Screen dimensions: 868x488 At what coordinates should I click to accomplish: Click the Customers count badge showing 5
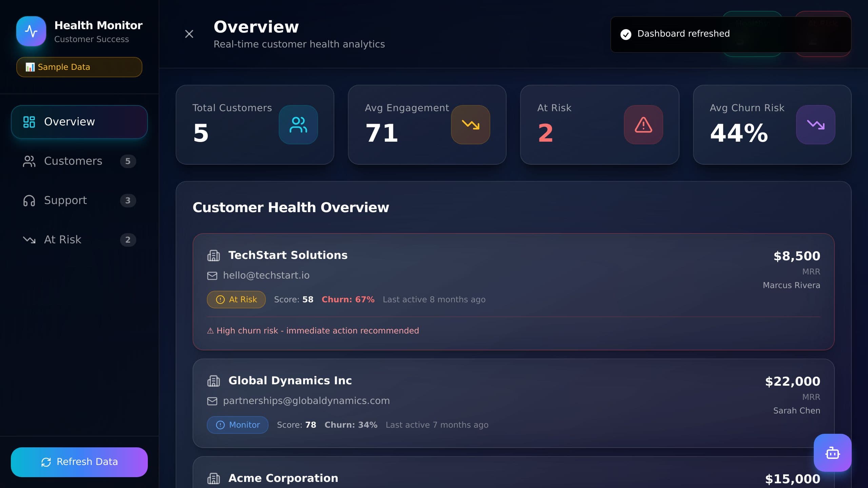point(128,161)
